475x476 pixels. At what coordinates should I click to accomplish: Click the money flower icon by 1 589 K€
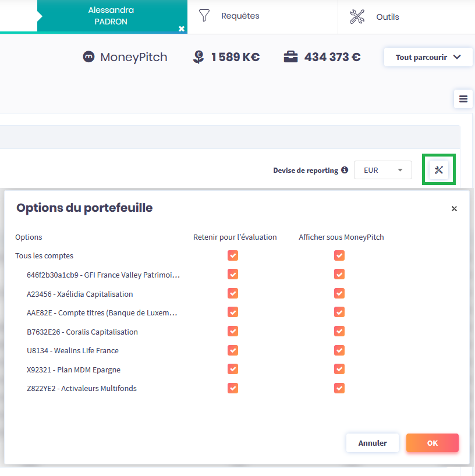tap(198, 57)
